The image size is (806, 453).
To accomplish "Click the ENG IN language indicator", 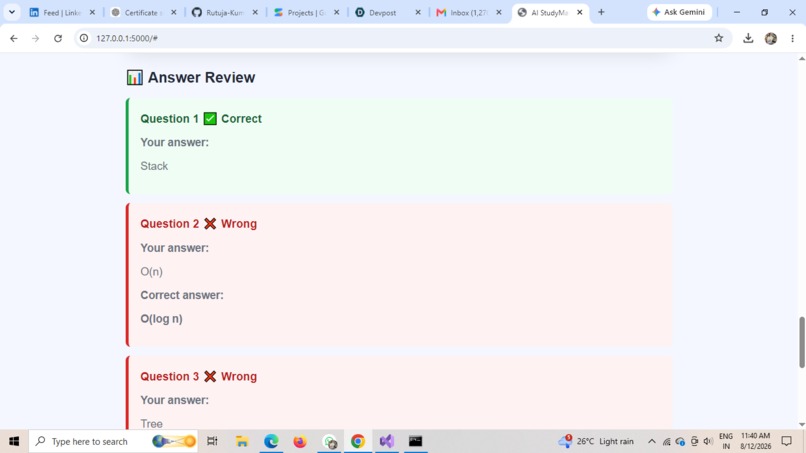I will (x=726, y=441).
